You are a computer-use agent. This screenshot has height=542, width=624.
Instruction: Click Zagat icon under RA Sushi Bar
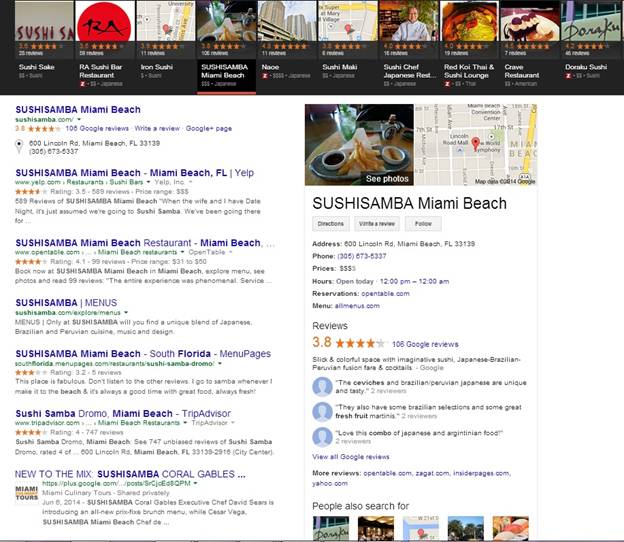tap(83, 84)
